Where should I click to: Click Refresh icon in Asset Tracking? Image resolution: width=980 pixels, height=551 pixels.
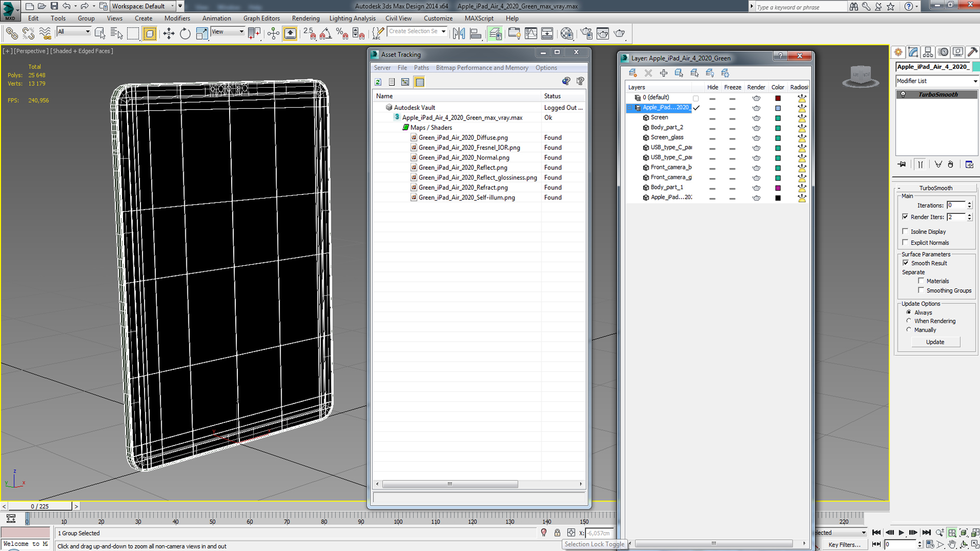pyautogui.click(x=378, y=82)
